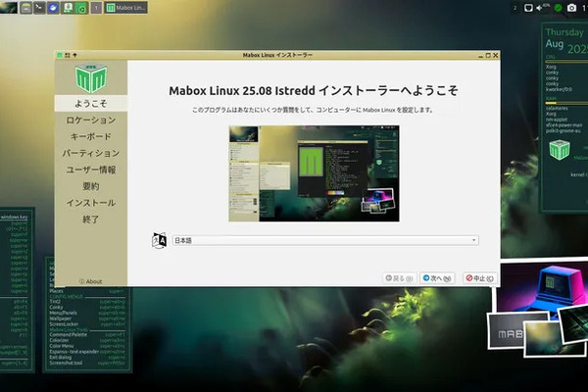Select パーティション step in sidebar
The width and height of the screenshot is (588, 392).
click(90, 153)
